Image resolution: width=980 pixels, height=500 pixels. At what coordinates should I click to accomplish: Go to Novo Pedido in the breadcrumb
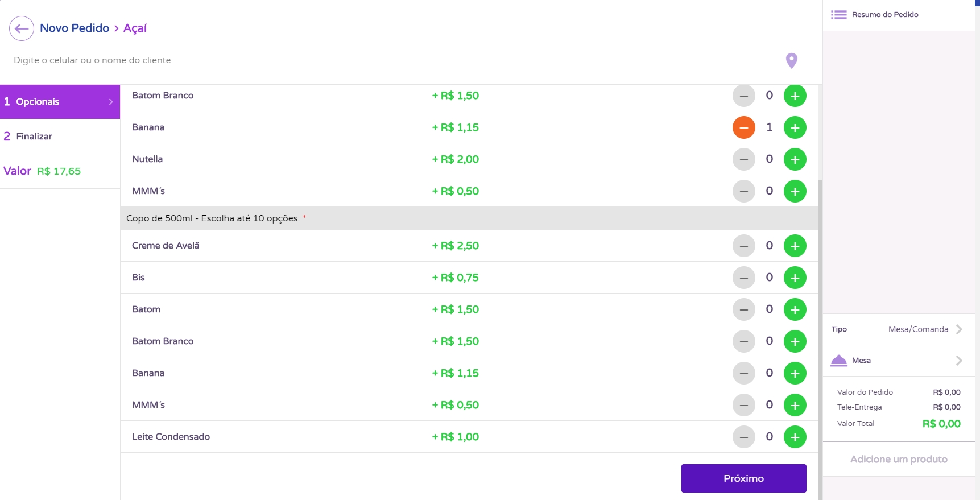(75, 28)
